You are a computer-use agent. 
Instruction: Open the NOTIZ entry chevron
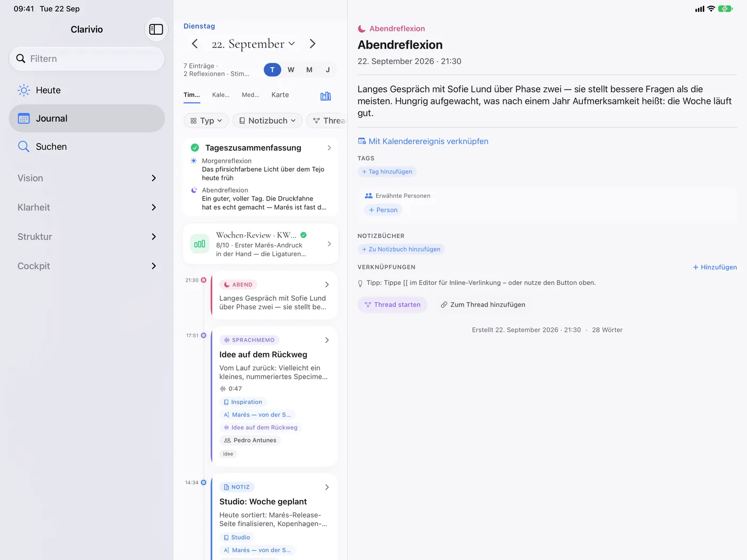tap(327, 487)
